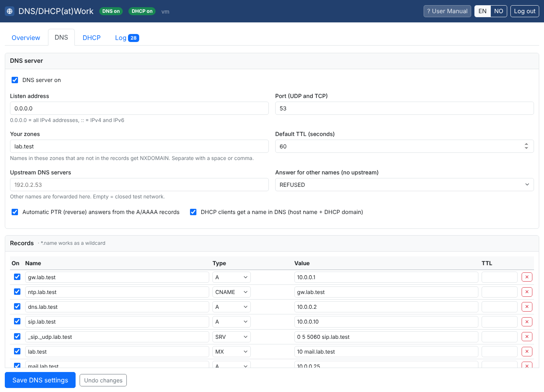Click the vm hostname label
The image size is (544, 392).
point(165,12)
